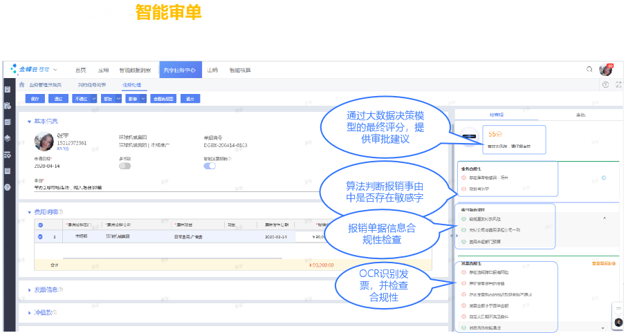This screenshot has width=644, height=333.
Task: Tick the select-all checkbox in the 费用明细 header
Action: pyautogui.click(x=40, y=225)
